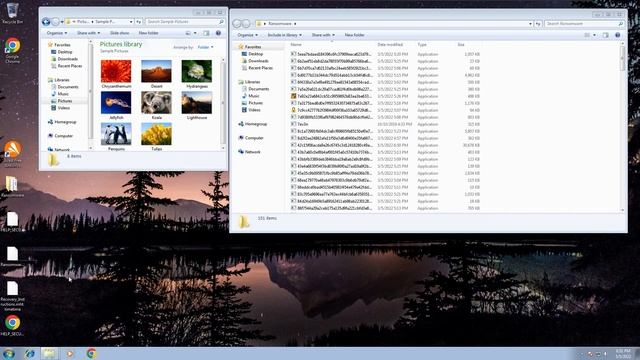This screenshot has width=640, height=360.
Task: Select Penguins picture thumbnail
Action: (x=116, y=137)
